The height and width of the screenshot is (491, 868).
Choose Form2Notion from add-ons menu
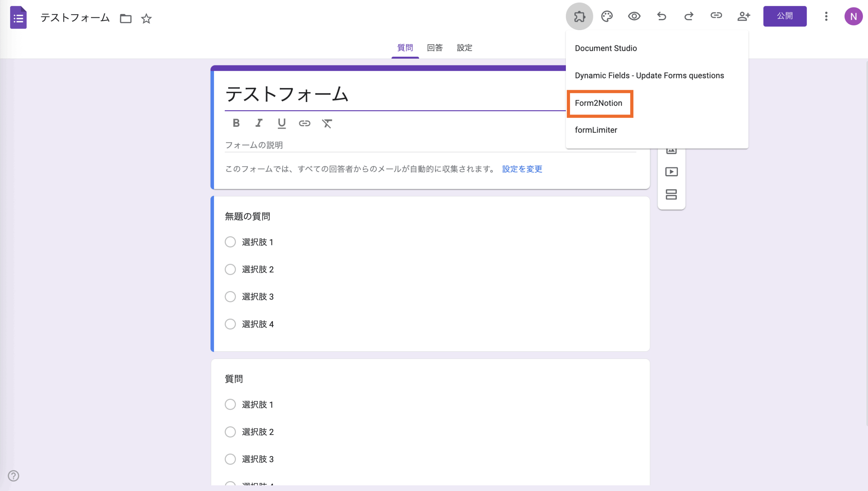(x=598, y=103)
